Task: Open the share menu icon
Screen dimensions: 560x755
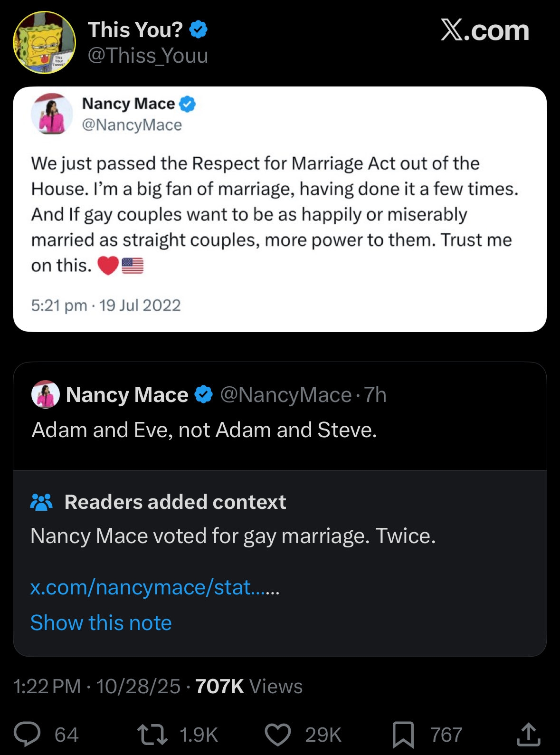Action: pyautogui.click(x=528, y=734)
